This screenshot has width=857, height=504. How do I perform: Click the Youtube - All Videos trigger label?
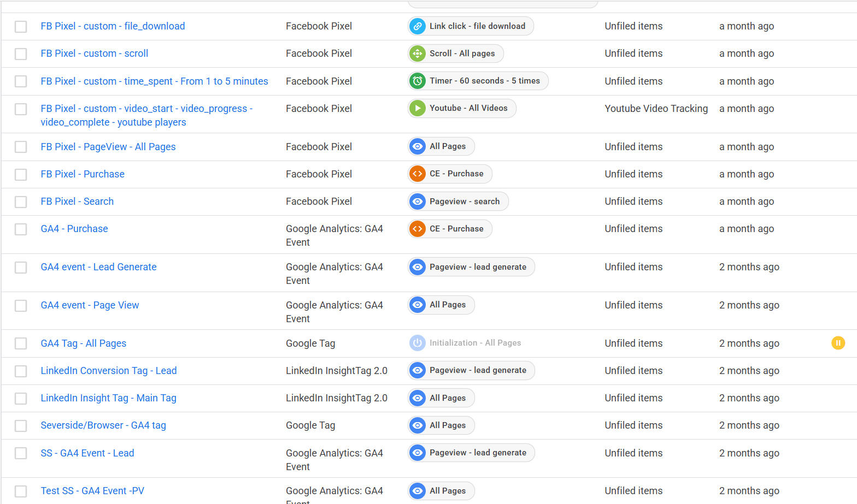tap(468, 108)
